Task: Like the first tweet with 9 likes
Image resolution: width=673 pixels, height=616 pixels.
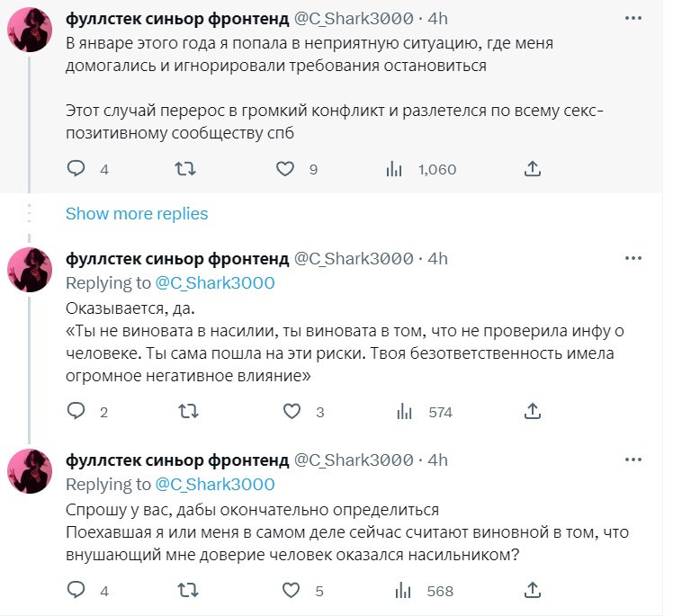Action: (x=285, y=168)
